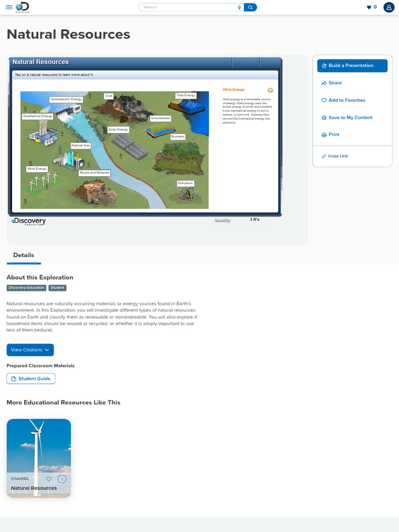Image resolution: width=399 pixels, height=532 pixels.
Task: Add to Favorites in sidebar
Action: [x=343, y=100]
